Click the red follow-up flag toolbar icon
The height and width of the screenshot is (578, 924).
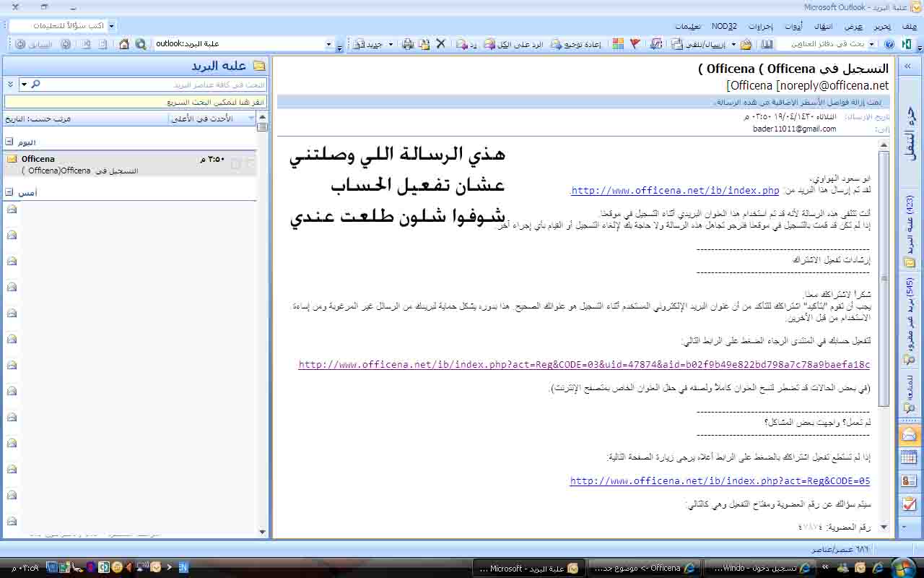point(635,44)
